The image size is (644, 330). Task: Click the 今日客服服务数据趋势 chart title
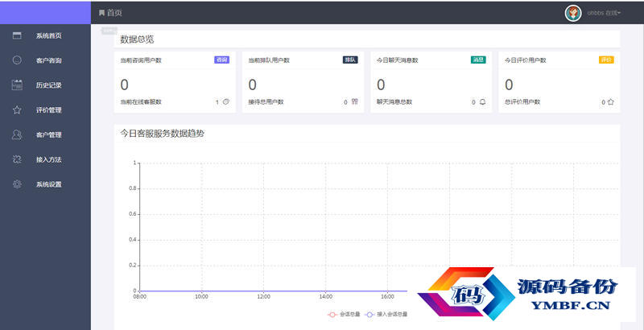click(x=163, y=134)
